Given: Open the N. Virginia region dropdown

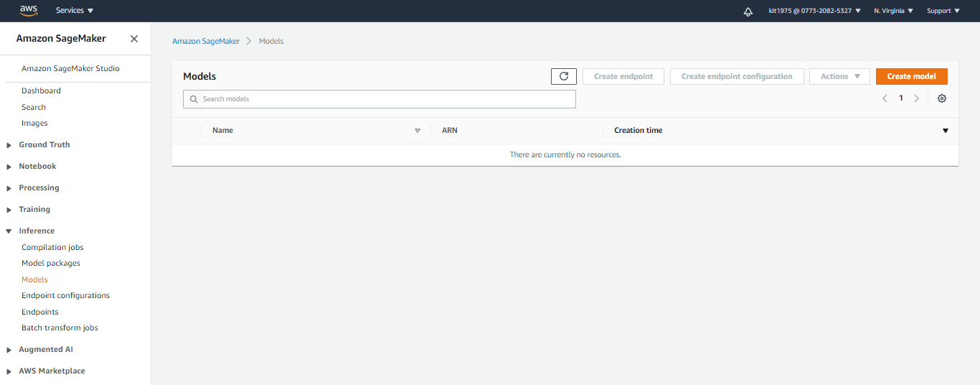Looking at the screenshot, I should [893, 11].
